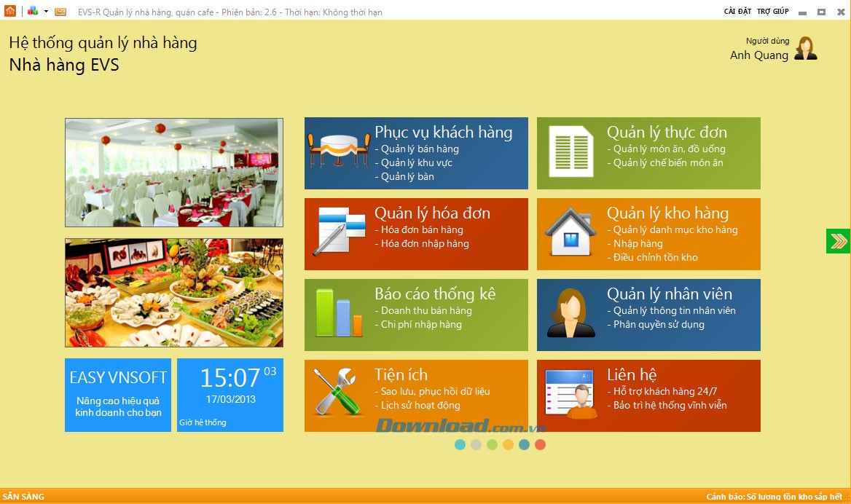The height and width of the screenshot is (504, 851).
Task: Select the red color theme dot
Action: coord(540,444)
